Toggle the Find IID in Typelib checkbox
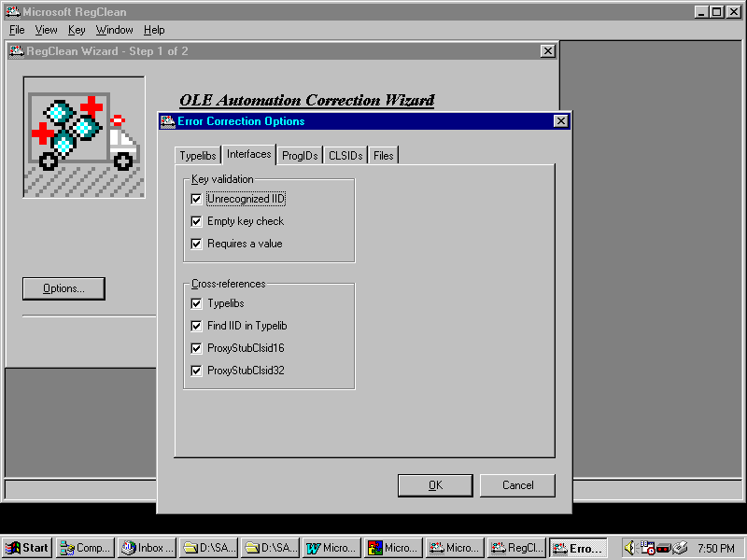This screenshot has width=747, height=560. click(x=196, y=326)
